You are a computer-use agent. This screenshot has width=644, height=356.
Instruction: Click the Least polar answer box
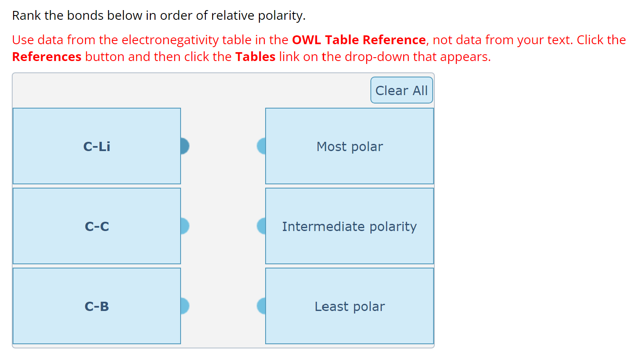click(x=349, y=306)
